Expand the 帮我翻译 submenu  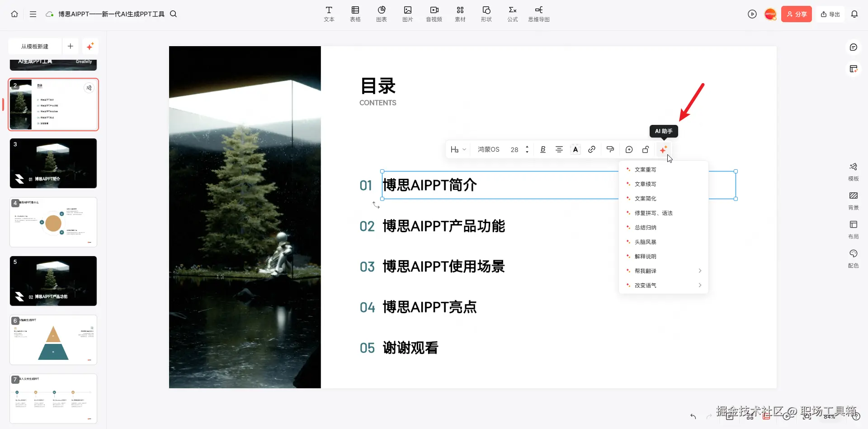tap(663, 271)
